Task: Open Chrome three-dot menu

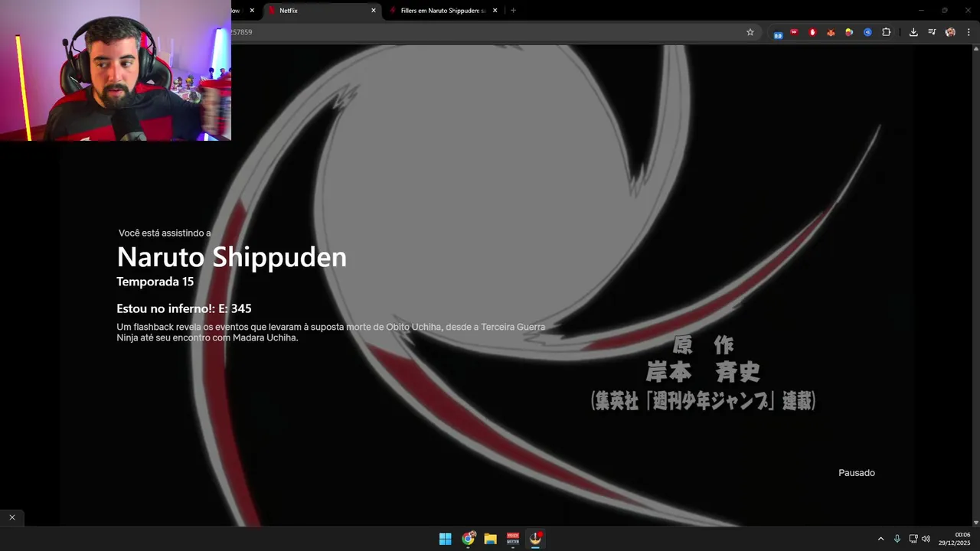Action: [969, 32]
